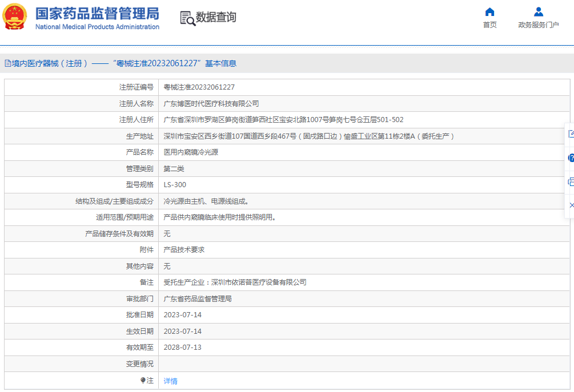
Task: Click the 其他内容 row label
Action: coord(140,266)
